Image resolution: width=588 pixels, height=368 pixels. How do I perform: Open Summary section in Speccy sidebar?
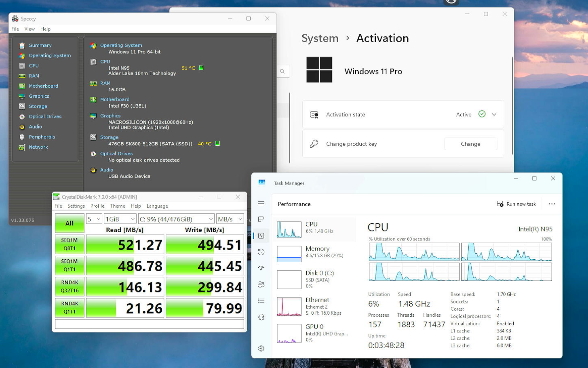coord(40,45)
